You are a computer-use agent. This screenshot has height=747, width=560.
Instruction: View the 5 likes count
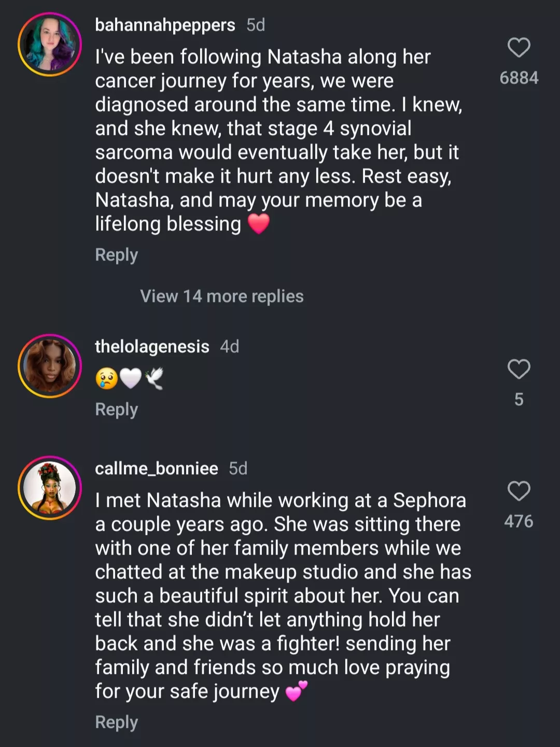[x=519, y=399]
